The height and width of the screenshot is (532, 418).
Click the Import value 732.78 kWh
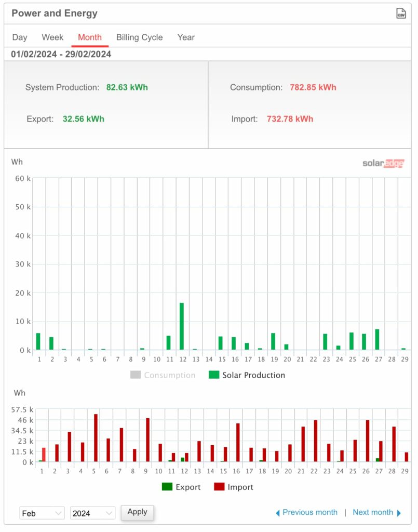tap(290, 119)
